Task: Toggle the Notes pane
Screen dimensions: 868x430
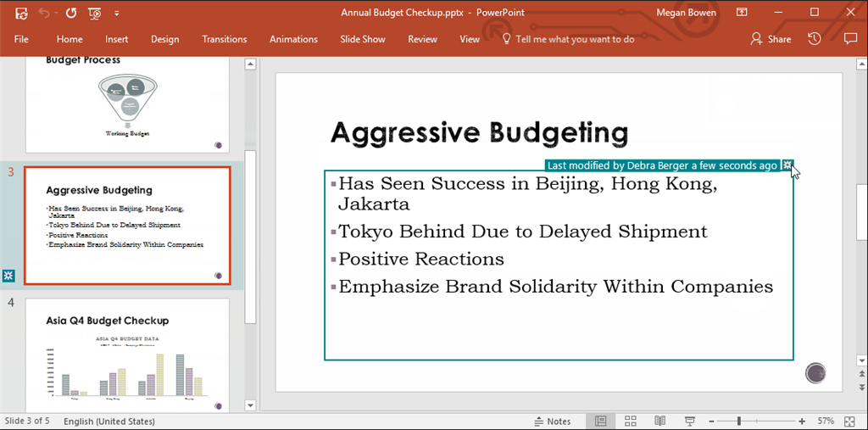Action: point(552,421)
